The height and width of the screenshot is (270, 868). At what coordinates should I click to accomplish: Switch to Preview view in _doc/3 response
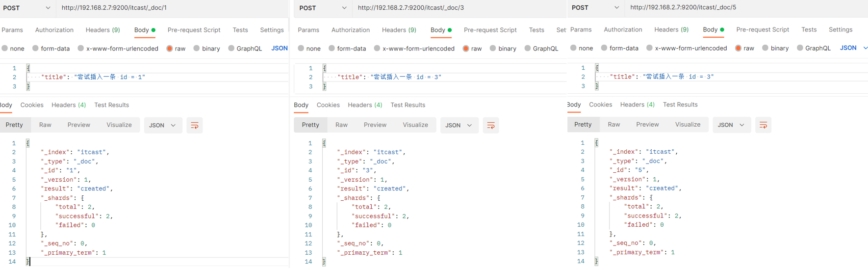(x=375, y=125)
